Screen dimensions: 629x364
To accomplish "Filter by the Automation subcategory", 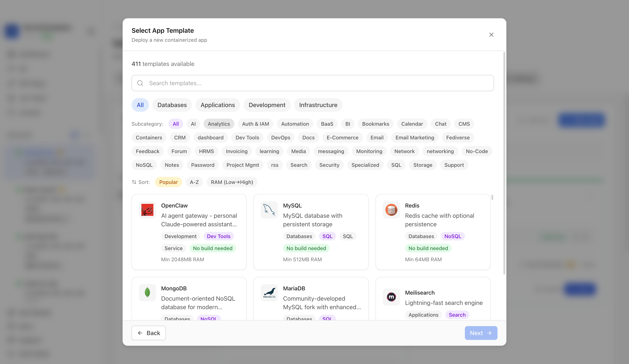I will tap(295, 124).
